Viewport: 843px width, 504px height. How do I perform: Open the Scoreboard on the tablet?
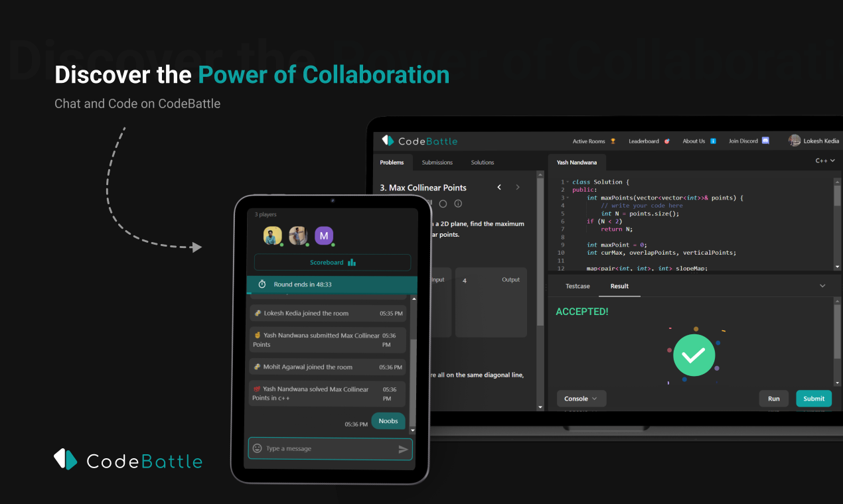coord(333,262)
